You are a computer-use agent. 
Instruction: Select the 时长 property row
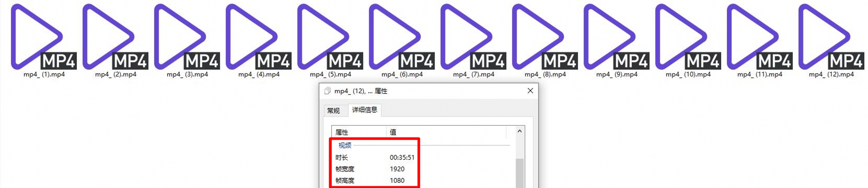point(420,157)
